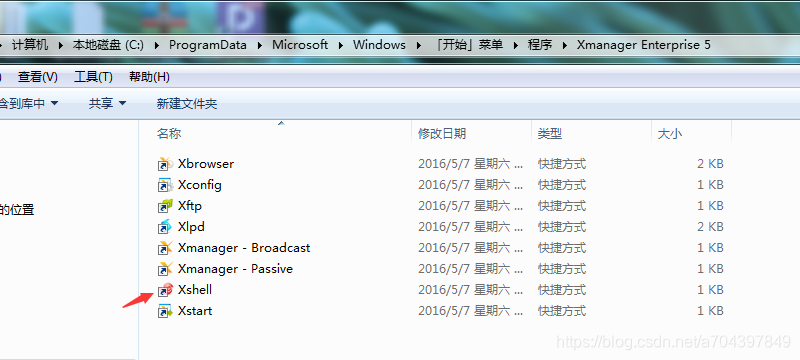This screenshot has width=800, height=360.
Task: Select the Xftp shortcut icon
Action: tap(165, 206)
